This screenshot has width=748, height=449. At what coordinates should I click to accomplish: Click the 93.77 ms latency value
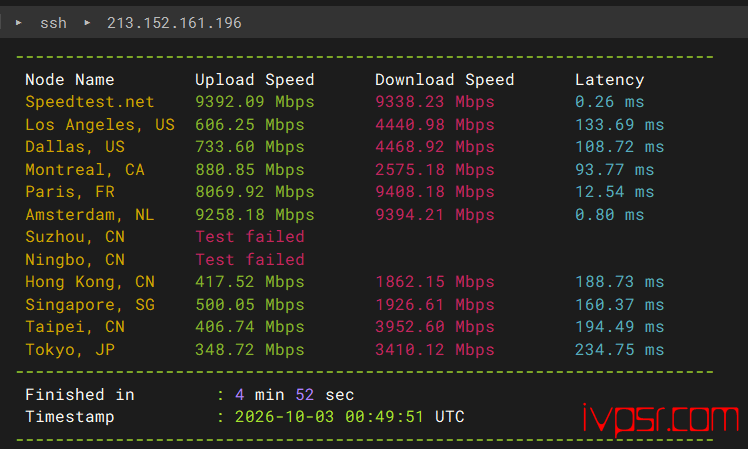614,170
